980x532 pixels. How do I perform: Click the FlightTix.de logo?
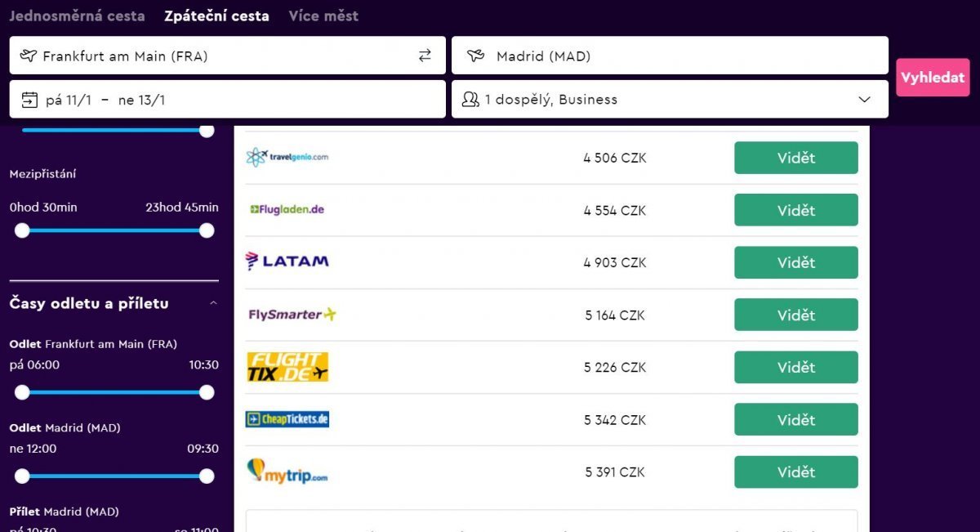tap(287, 367)
